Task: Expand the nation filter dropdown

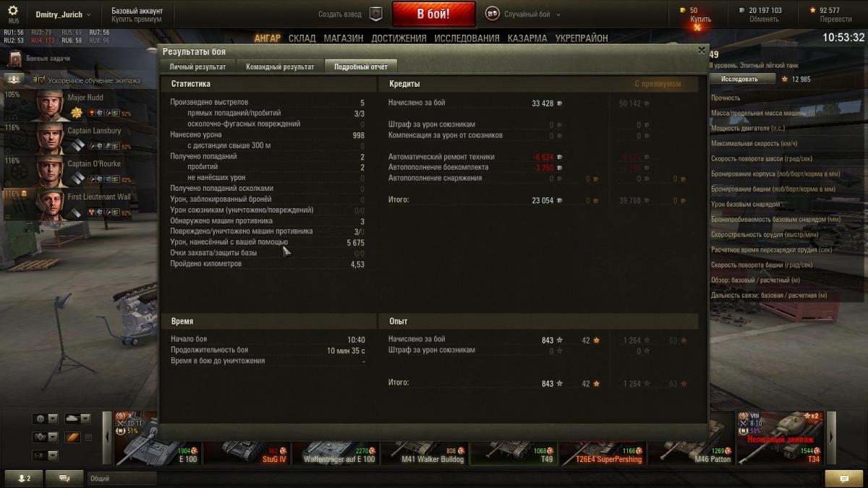Action: (x=45, y=419)
